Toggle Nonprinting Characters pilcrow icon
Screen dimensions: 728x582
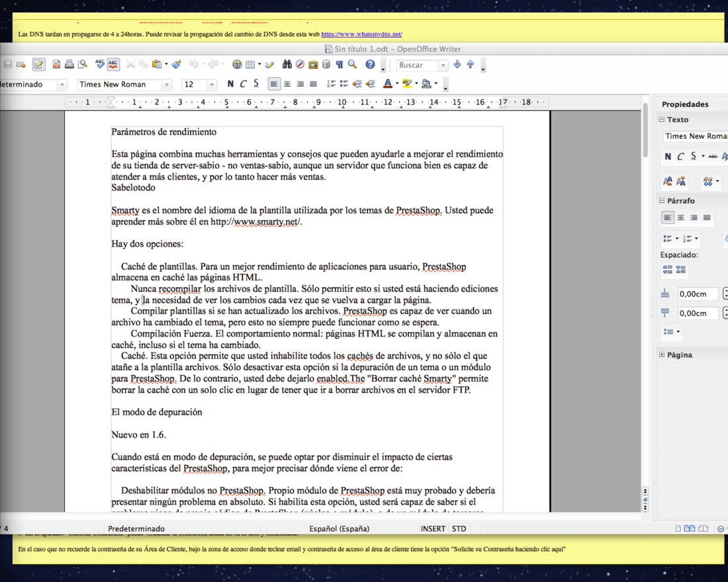(340, 65)
